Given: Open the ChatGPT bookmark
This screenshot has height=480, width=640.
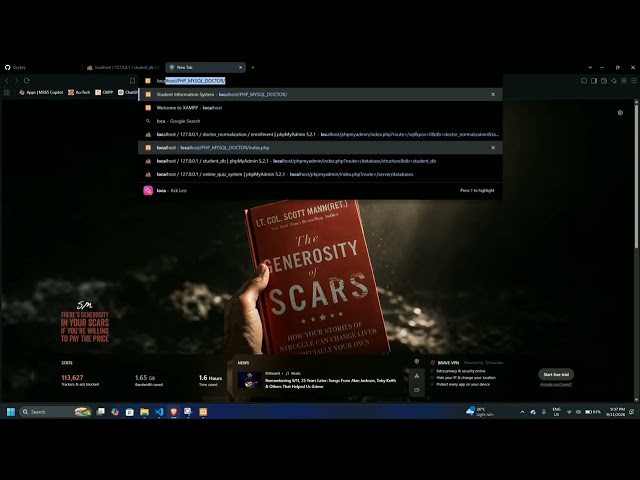Looking at the screenshot, I should pos(128,92).
